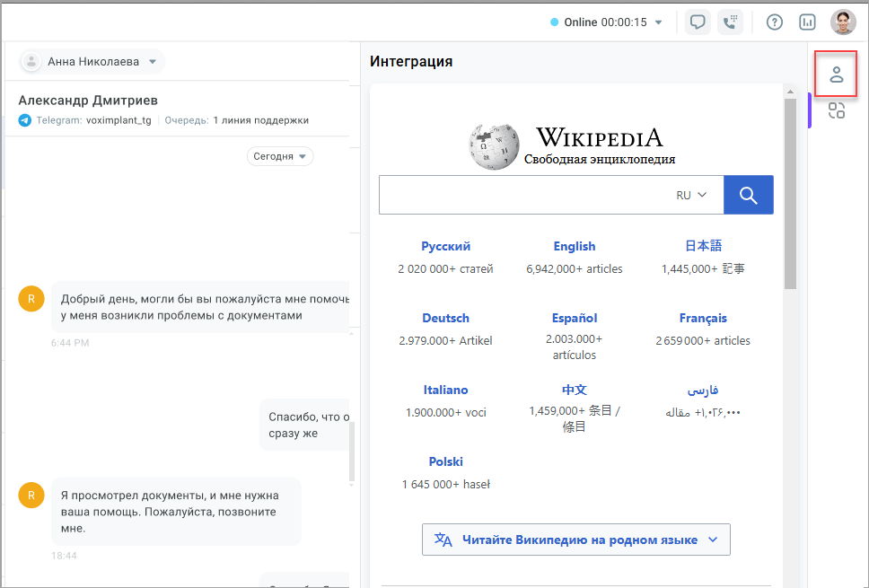Screen dimensions: 869x588
Task: Click the up arrow of integration scrollbar
Action: pyautogui.click(x=790, y=92)
